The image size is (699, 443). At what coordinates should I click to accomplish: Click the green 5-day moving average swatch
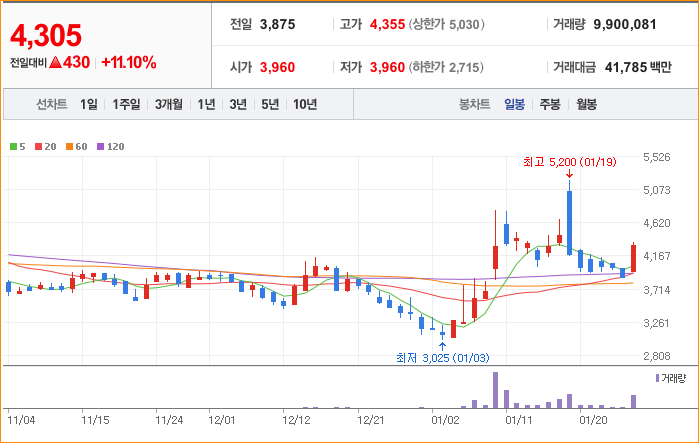13,147
